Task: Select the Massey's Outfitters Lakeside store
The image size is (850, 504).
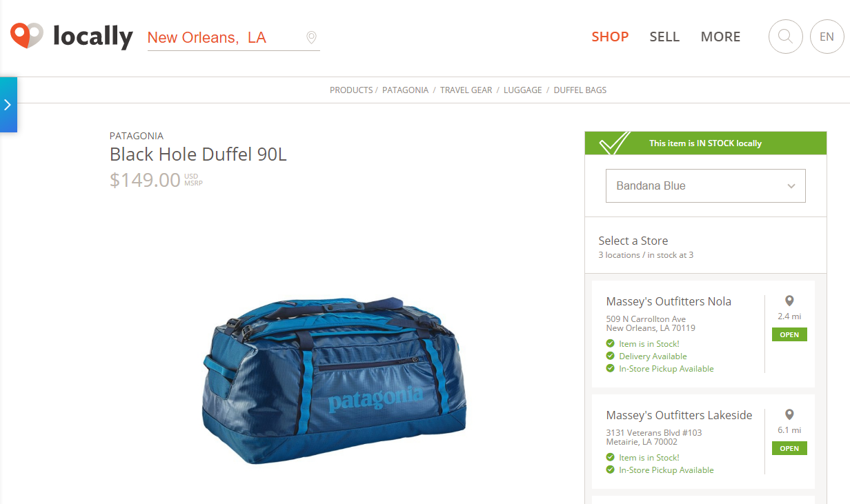Action: (703, 441)
